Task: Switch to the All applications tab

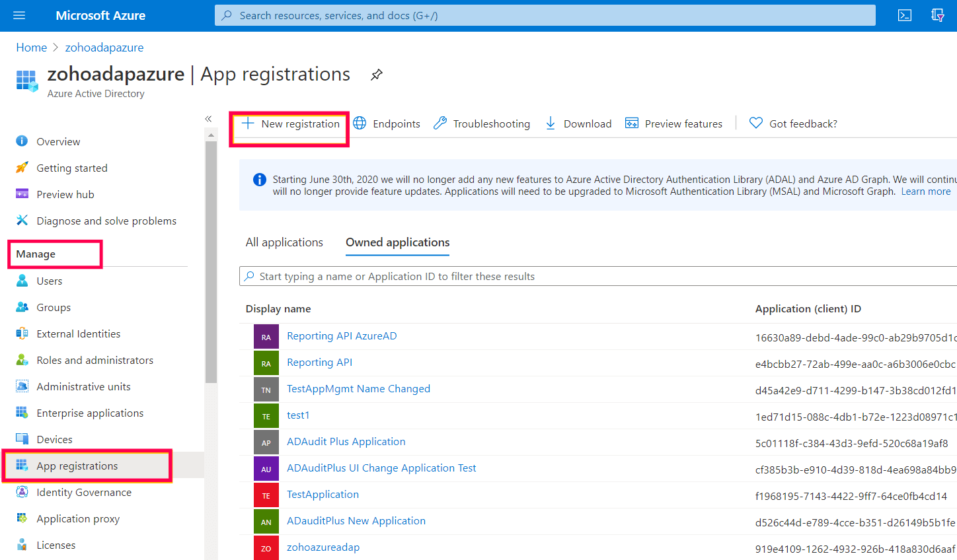Action: pyautogui.click(x=284, y=242)
